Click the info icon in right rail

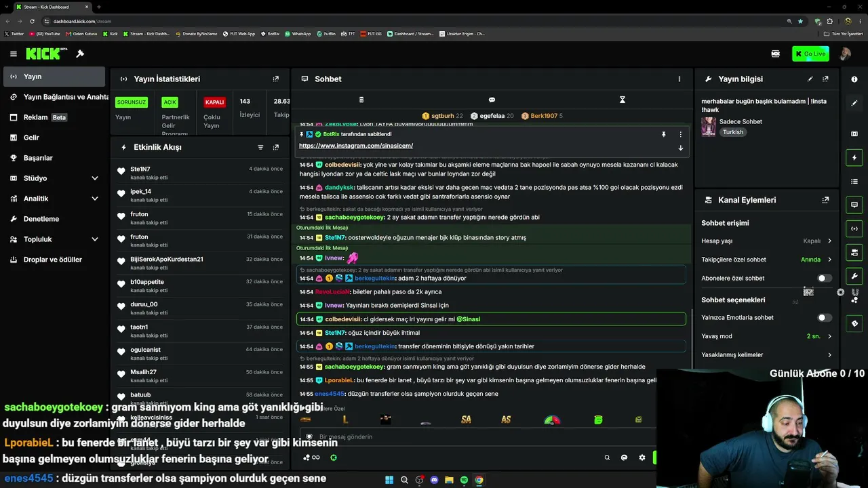(x=854, y=79)
